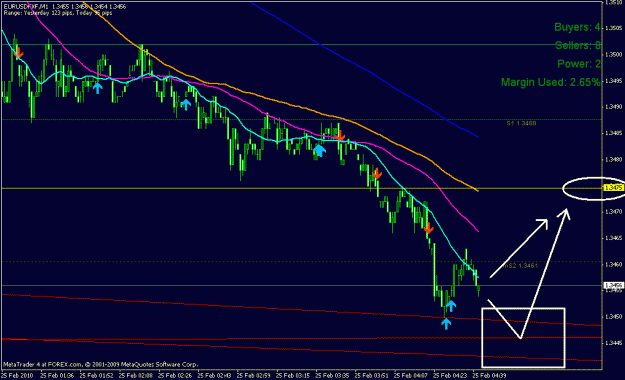Image resolution: width=625 pixels, height=380 pixels.
Task: Click the "S1 1.3488" pivot label
Action: (521, 124)
